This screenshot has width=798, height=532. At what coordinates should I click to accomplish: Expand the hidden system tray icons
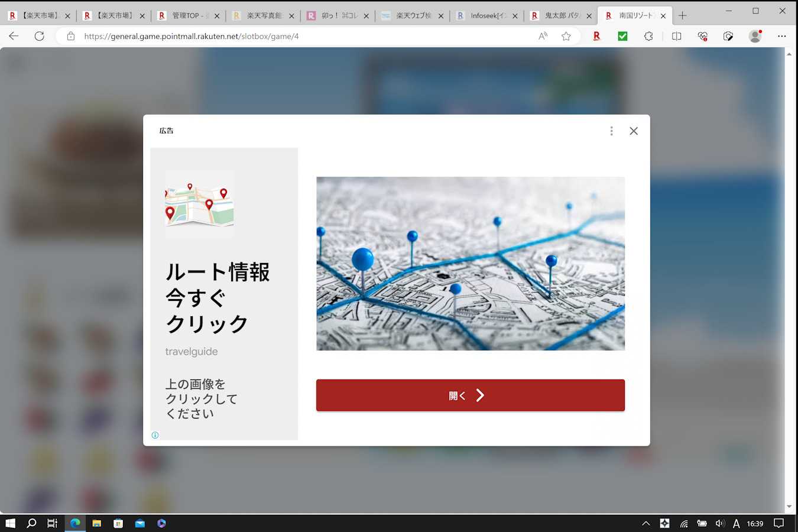coord(645,523)
